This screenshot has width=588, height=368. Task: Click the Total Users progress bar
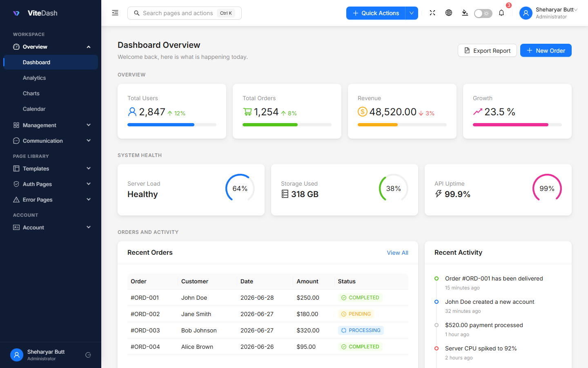click(x=172, y=125)
